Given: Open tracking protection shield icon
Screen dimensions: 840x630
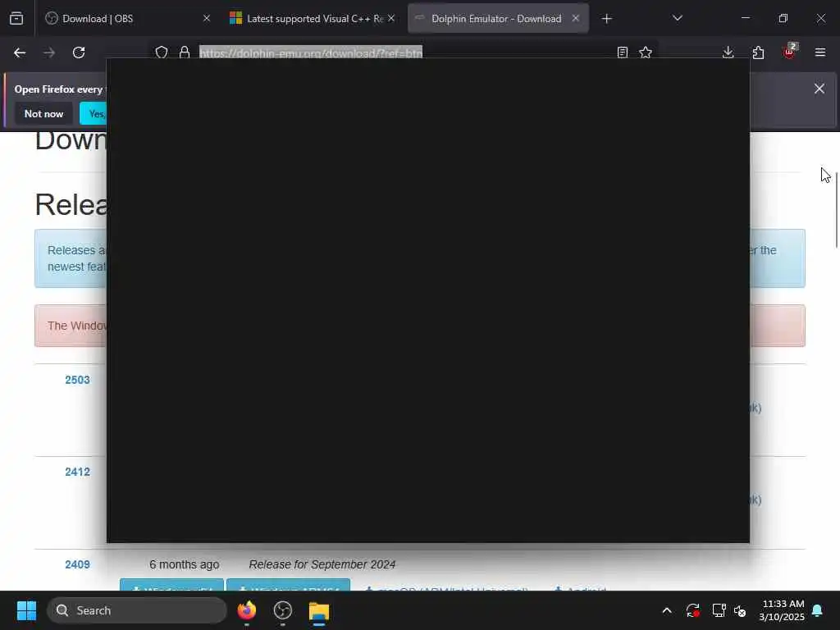Looking at the screenshot, I should coord(162,52).
